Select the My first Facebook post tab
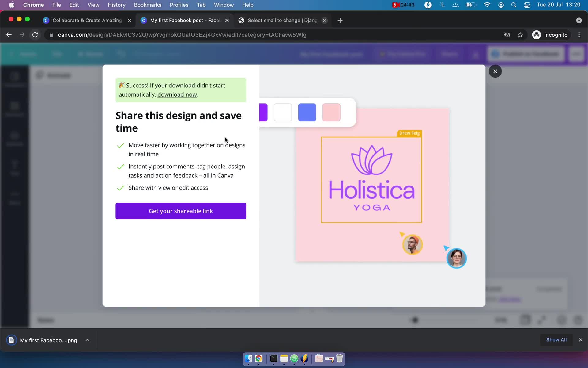The height and width of the screenshot is (368, 588). (x=185, y=20)
